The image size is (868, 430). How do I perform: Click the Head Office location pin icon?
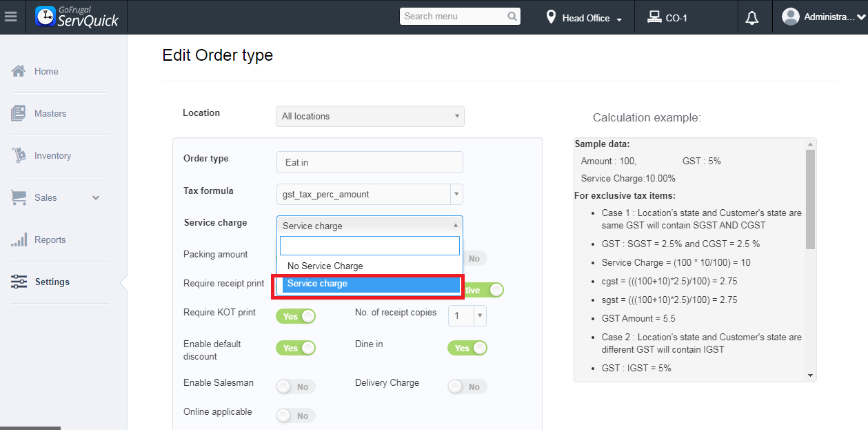tap(551, 17)
